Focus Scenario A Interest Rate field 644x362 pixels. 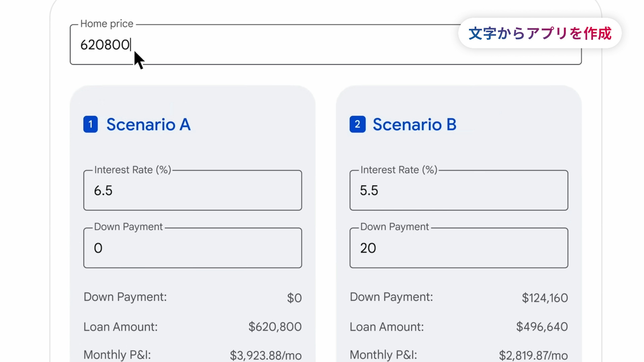click(193, 190)
